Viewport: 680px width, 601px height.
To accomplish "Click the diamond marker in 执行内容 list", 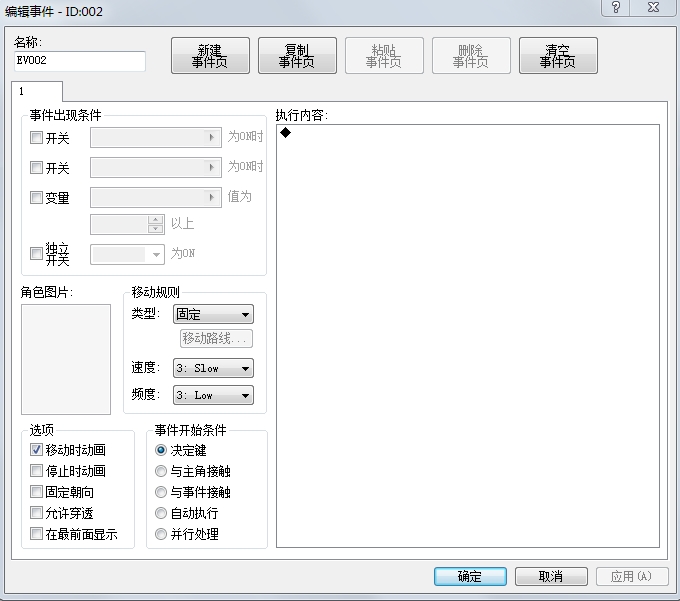I will pos(285,133).
